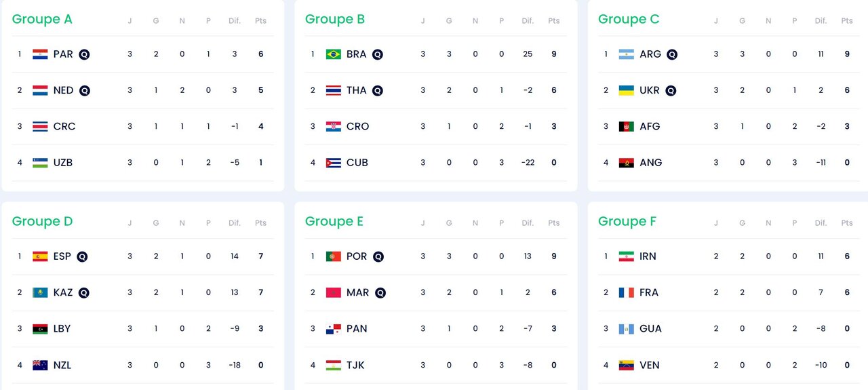Click the Venezuela flag in Groupe F
Image resolution: width=868 pixels, height=390 pixels.
click(626, 365)
